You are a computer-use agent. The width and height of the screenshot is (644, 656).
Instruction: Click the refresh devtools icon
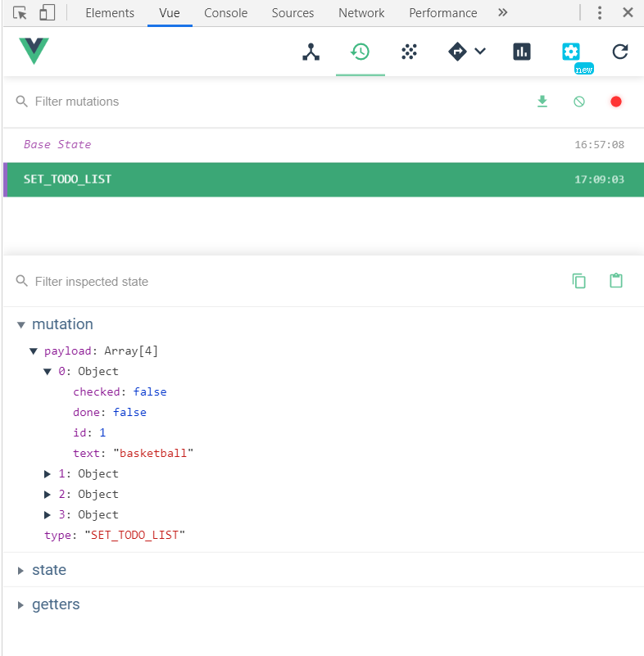tap(620, 52)
